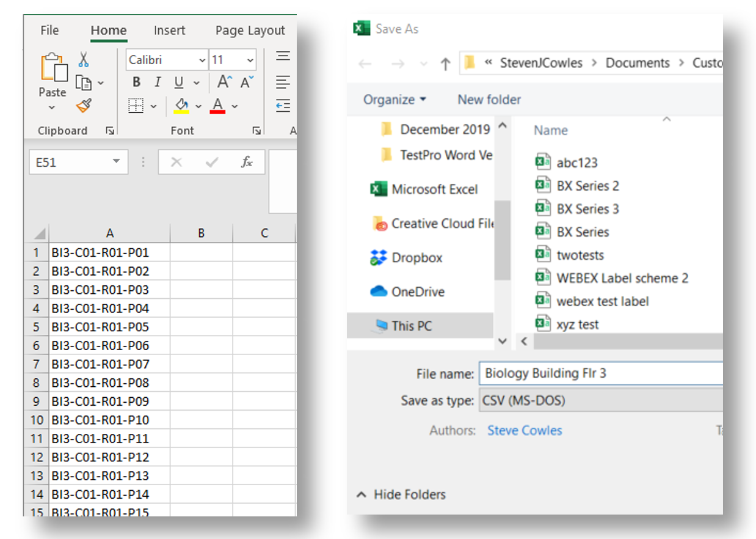Click the Insert Function (fx) icon
The height and width of the screenshot is (539, 756).
point(247,162)
